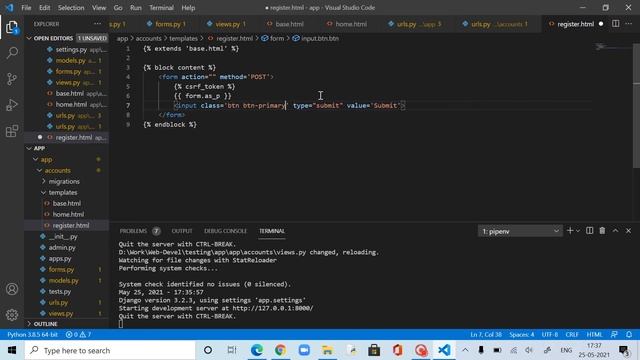The image size is (640, 360).
Task: Change indentation via Spaces: 4
Action: click(522, 335)
